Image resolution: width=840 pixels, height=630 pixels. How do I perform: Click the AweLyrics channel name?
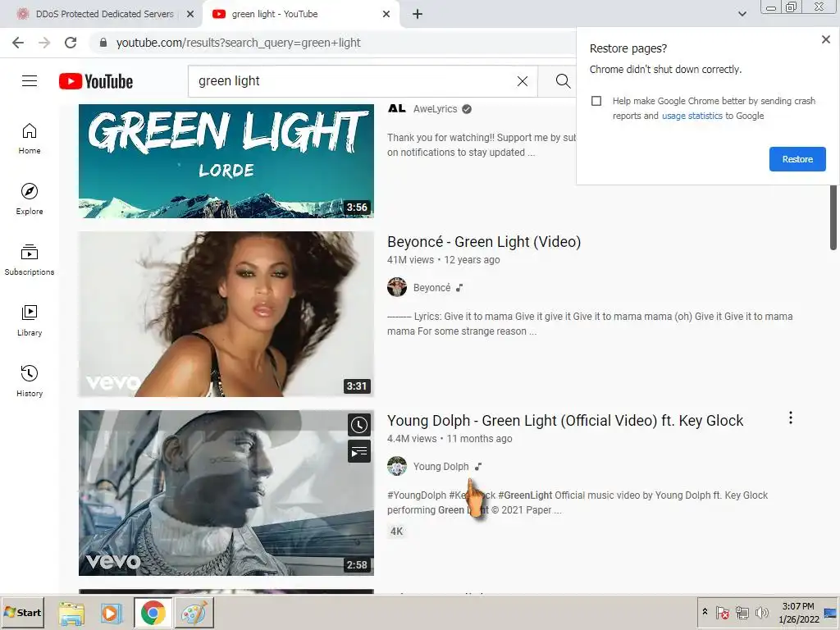tap(435, 109)
